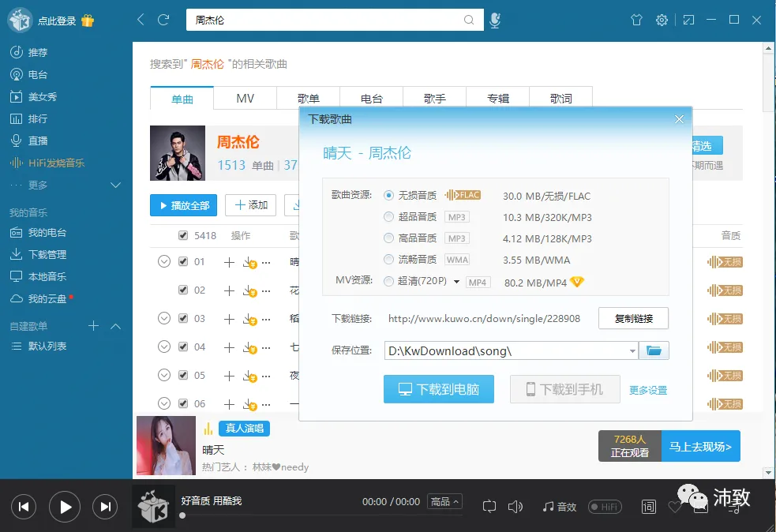Open the lyrics 词 icon
Screen dimensions: 776x532
[649, 507]
